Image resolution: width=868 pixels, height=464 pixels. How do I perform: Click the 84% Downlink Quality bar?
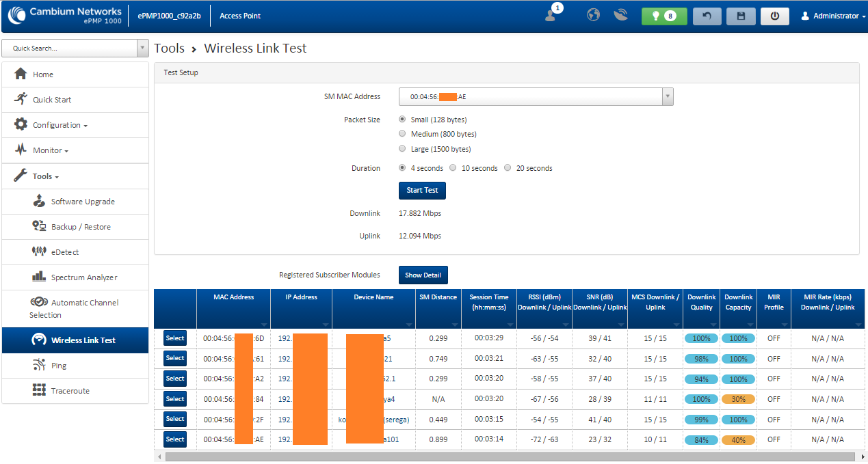701,440
